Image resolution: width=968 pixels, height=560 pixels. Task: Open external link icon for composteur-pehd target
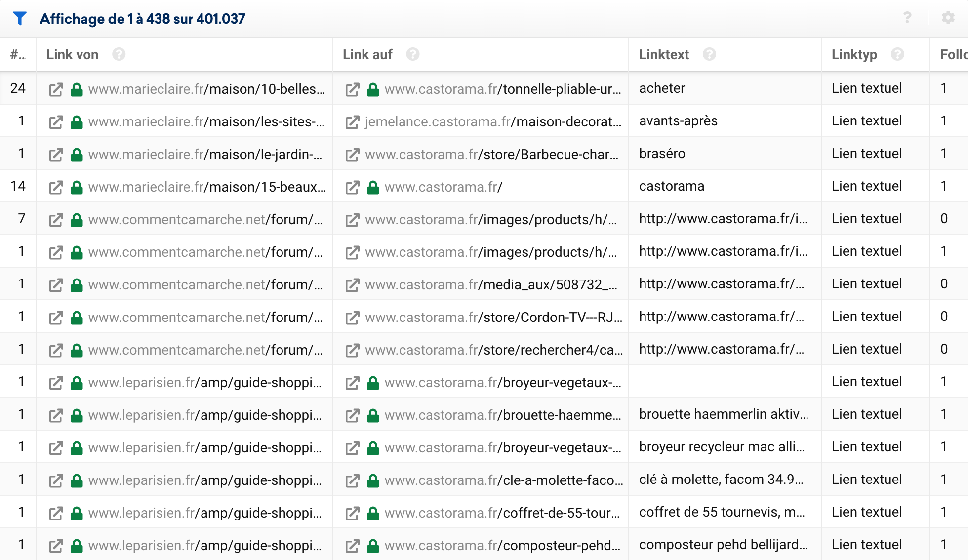[x=352, y=546]
